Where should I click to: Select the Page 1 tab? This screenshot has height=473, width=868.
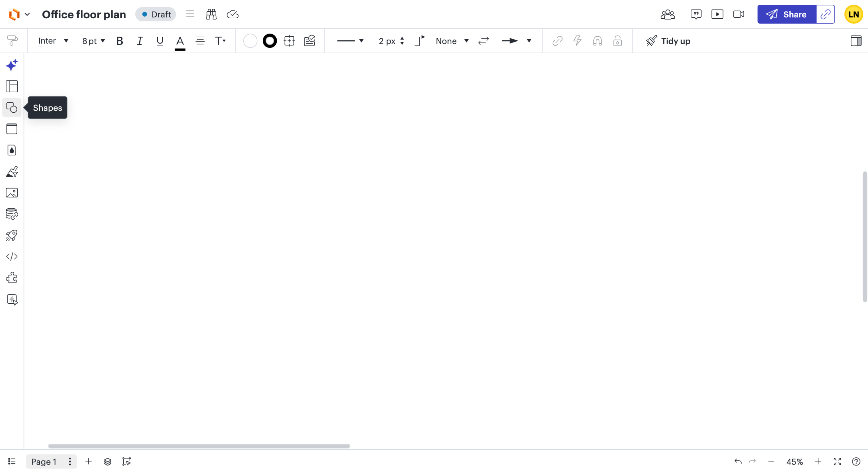44,462
